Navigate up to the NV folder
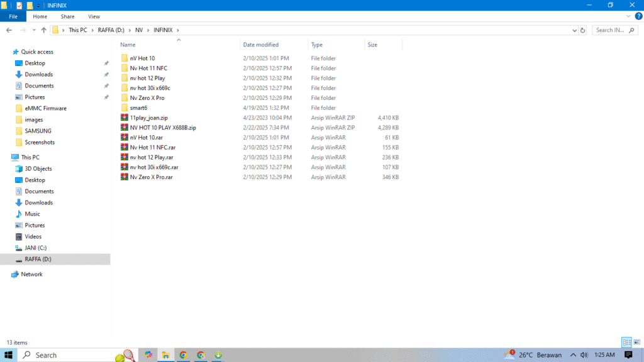 pos(43,30)
